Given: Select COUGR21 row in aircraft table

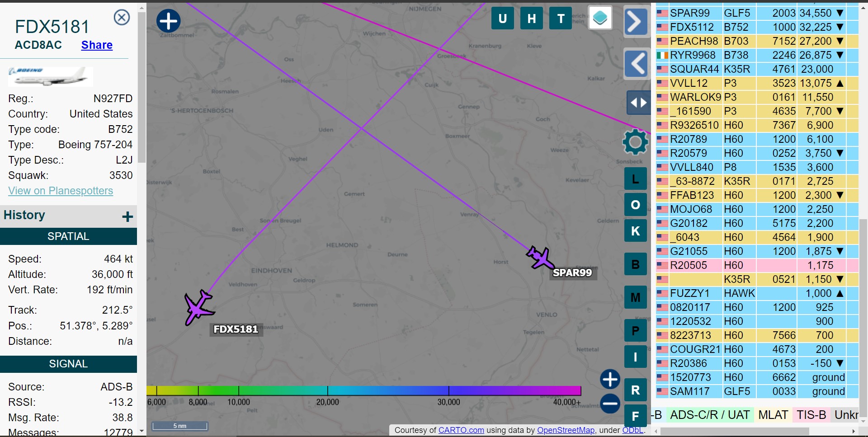Looking at the screenshot, I should tap(757, 349).
